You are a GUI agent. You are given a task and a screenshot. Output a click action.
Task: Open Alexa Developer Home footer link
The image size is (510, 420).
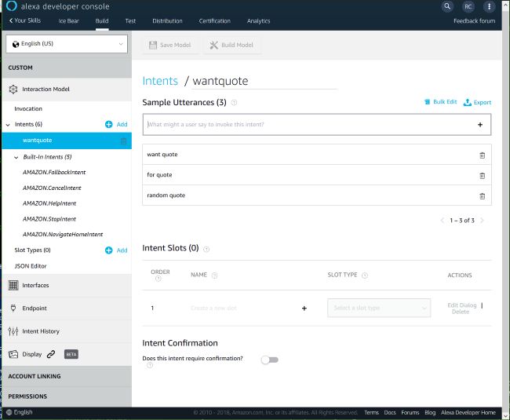click(x=468, y=412)
